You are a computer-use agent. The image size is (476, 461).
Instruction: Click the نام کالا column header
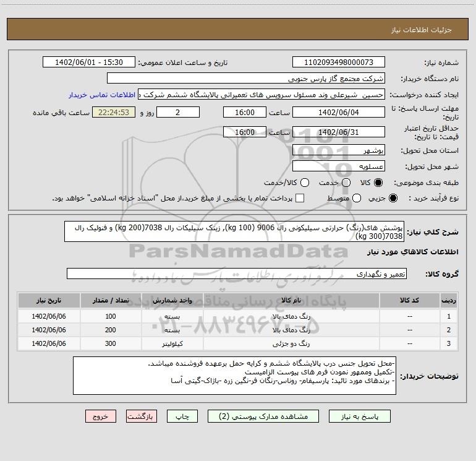pyautogui.click(x=291, y=301)
